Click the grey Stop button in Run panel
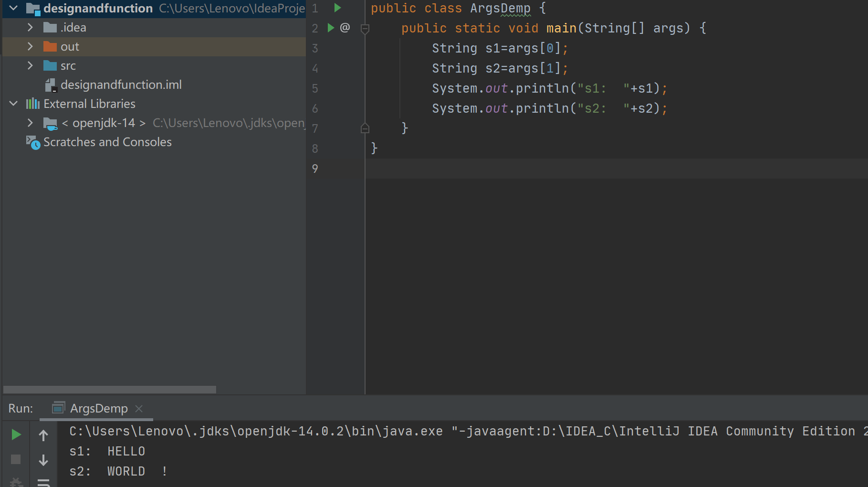Screen dimensions: 868x487 coord(16,459)
